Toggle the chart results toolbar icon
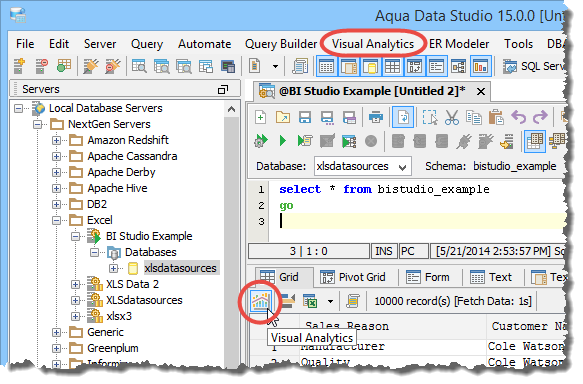The width and height of the screenshot is (583, 384). click(x=480, y=67)
